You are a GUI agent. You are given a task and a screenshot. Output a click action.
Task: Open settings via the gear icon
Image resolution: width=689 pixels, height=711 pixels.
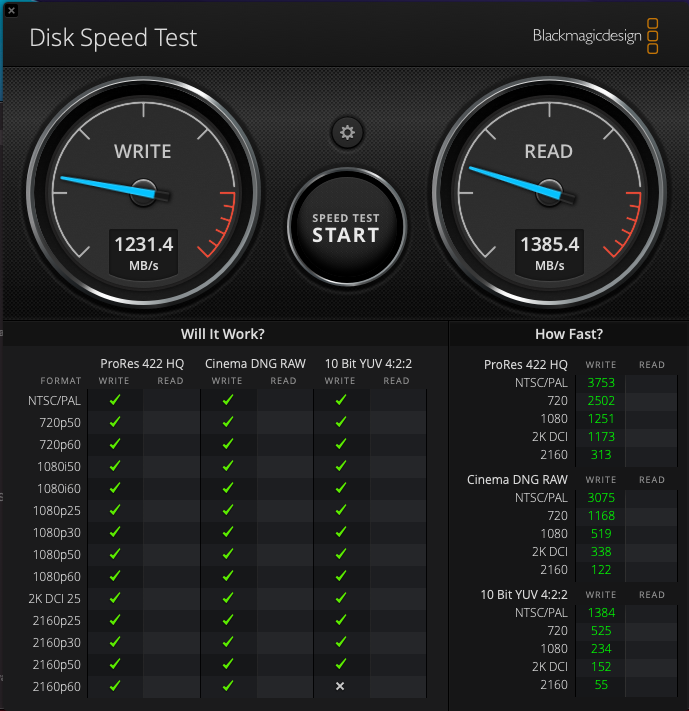point(347,132)
